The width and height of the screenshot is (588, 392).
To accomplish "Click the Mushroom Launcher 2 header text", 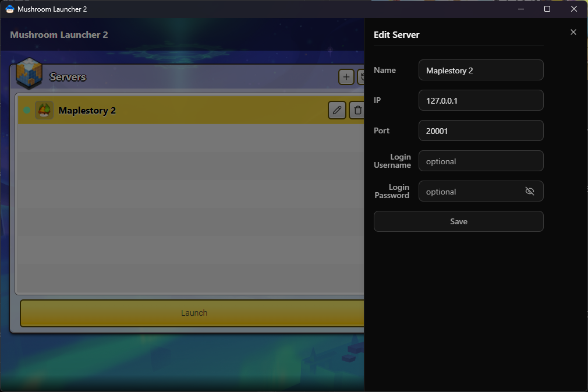I will [59, 35].
